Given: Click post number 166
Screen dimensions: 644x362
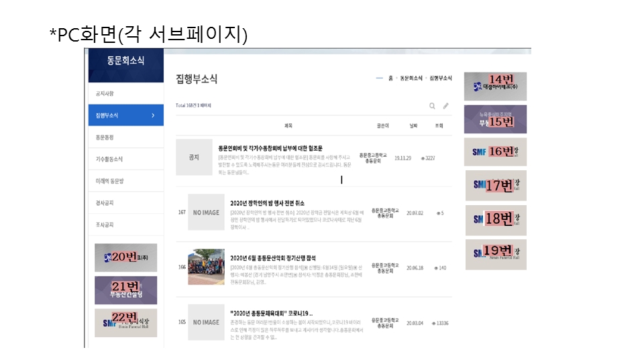Looking at the screenshot, I should click(182, 267).
